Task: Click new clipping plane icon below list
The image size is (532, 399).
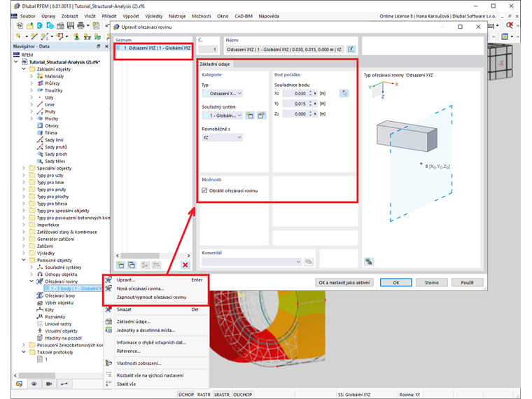Action: (120, 265)
